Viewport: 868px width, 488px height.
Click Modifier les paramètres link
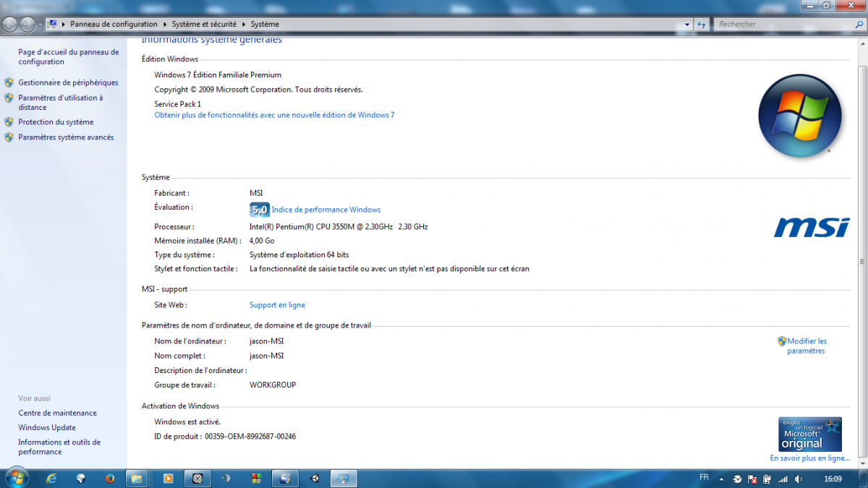(x=807, y=346)
